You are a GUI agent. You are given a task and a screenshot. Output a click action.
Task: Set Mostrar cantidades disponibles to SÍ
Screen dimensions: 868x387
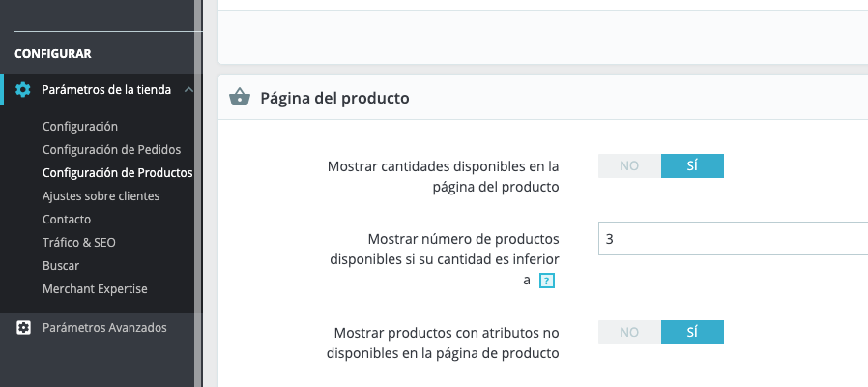tap(692, 165)
